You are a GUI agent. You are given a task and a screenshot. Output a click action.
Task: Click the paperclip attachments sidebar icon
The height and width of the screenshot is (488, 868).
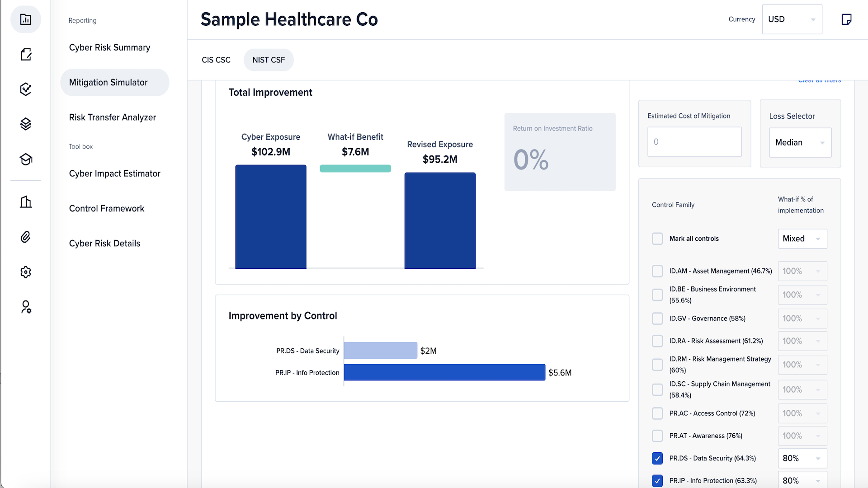26,237
